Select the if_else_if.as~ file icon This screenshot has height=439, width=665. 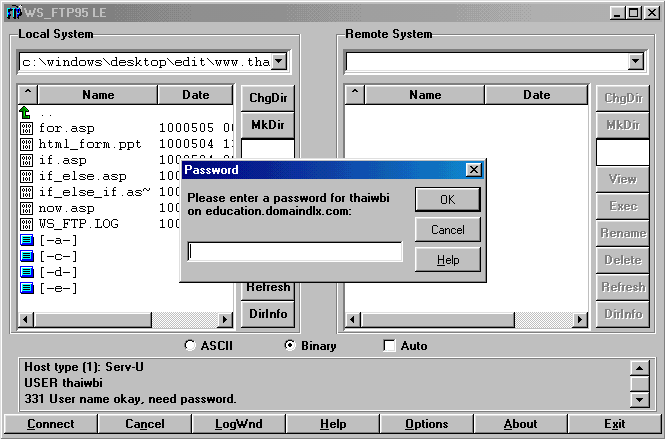(x=26, y=192)
